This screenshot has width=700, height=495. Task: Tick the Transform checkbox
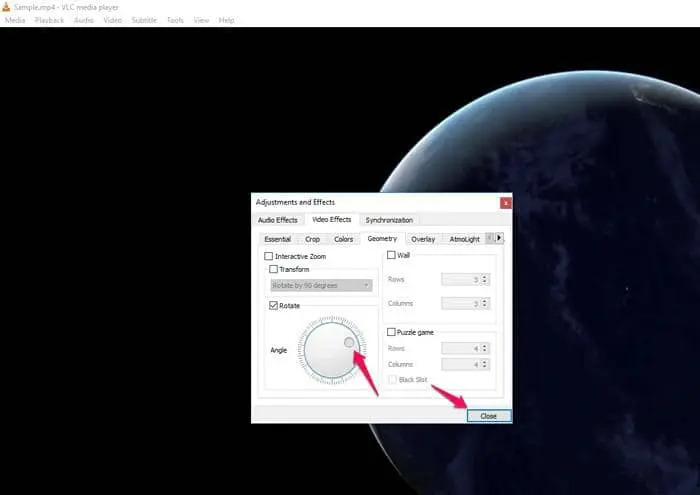(x=273, y=269)
